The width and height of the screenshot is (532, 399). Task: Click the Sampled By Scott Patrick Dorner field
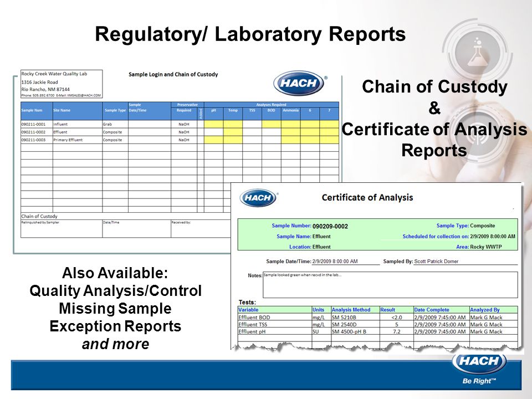pyautogui.click(x=465, y=261)
